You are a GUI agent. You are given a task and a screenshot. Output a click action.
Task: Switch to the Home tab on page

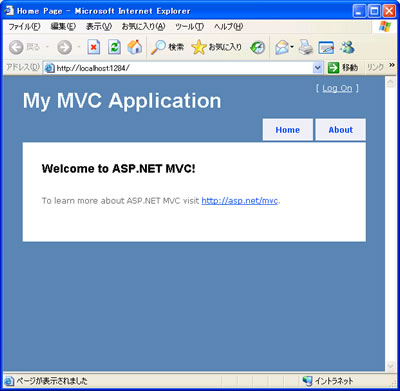pos(288,130)
